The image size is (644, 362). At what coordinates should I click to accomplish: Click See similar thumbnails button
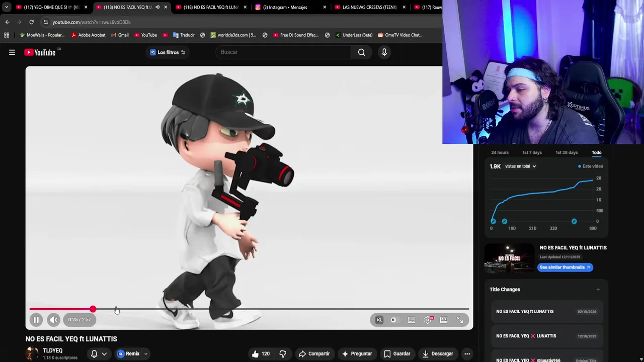coord(565,267)
